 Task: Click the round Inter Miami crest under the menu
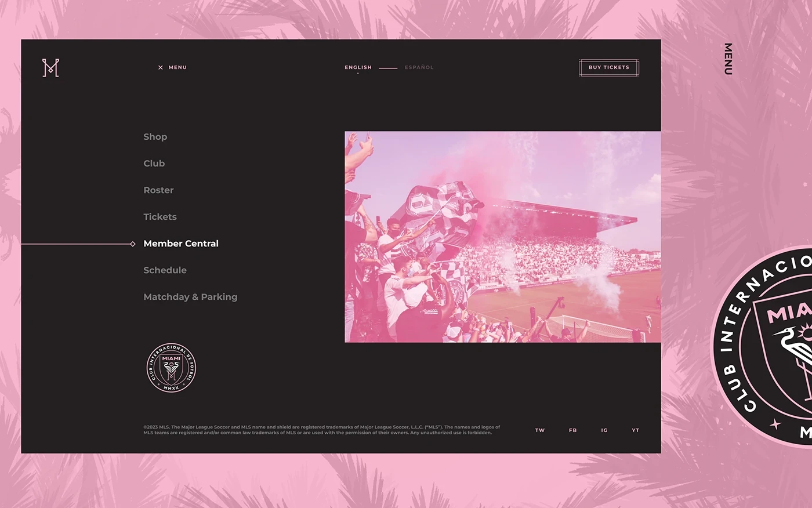pyautogui.click(x=171, y=368)
